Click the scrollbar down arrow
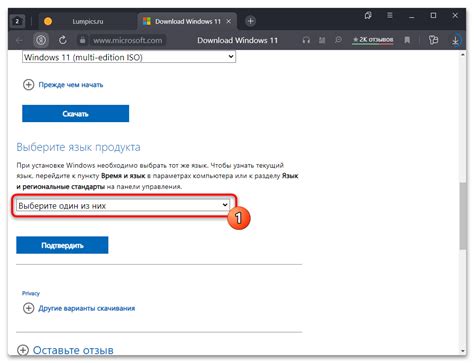 [x=463, y=351]
